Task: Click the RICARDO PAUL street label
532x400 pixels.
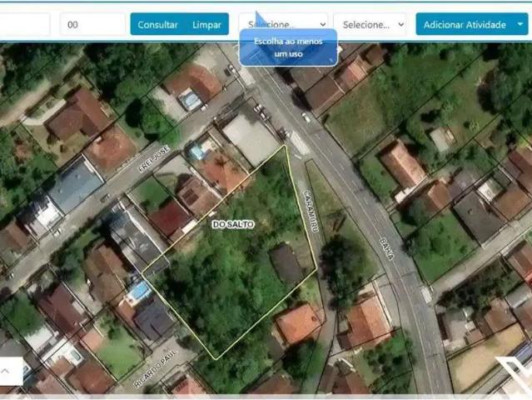Action: pyautogui.click(x=156, y=368)
